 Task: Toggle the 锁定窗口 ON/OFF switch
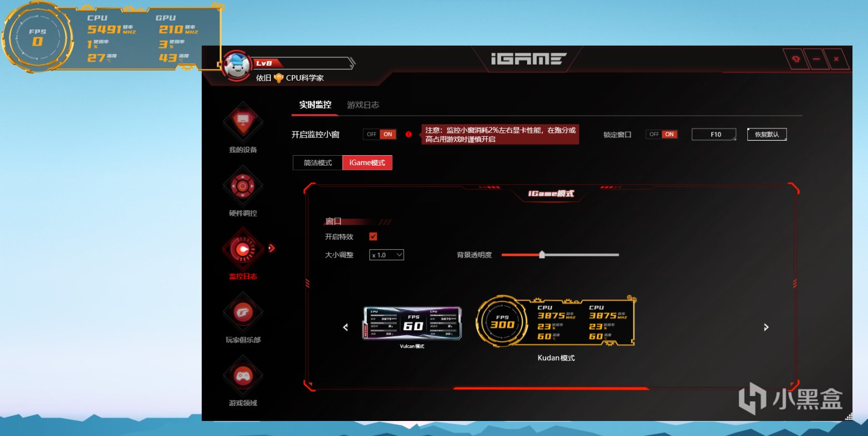(662, 134)
